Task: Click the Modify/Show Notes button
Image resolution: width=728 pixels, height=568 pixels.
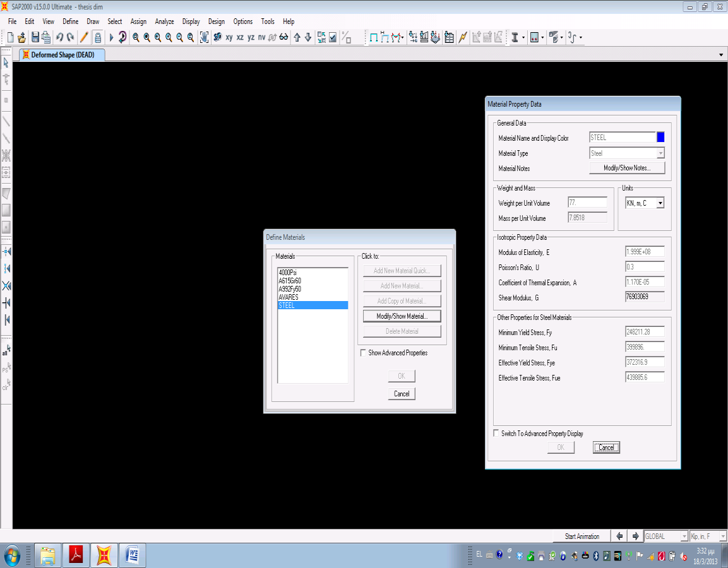Action: point(627,168)
